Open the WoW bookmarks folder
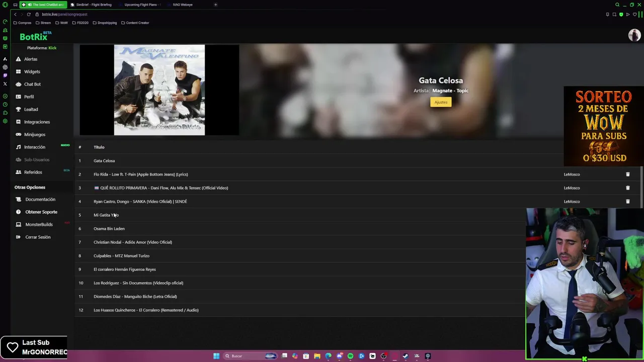Image resolution: width=644 pixels, height=362 pixels. click(61, 23)
